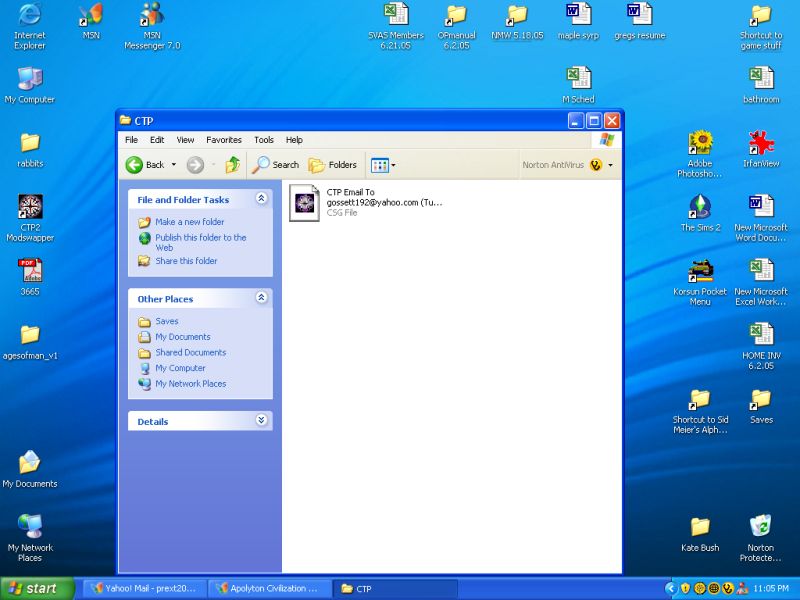Open the Saves link in Other Places
The width and height of the screenshot is (800, 600).
pyautogui.click(x=166, y=321)
